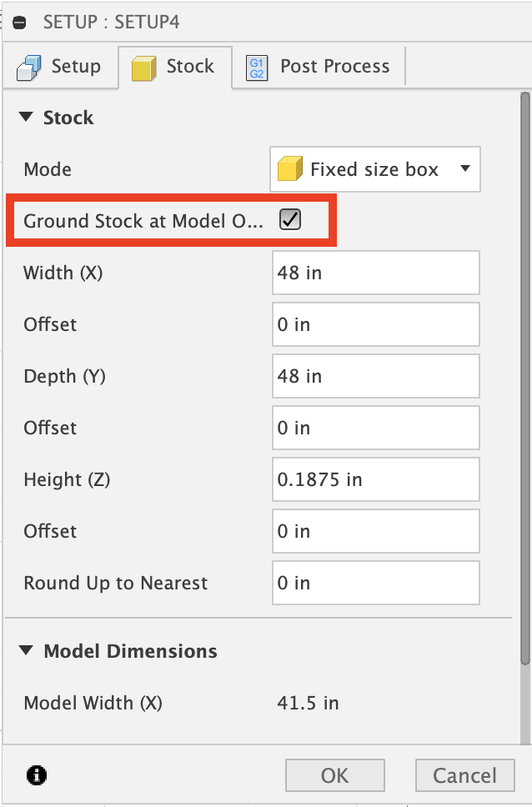
Task: Collapse the Model Dimensions section
Action: point(26,650)
